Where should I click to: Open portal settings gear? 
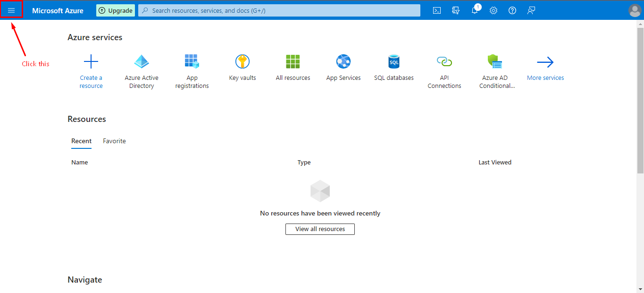493,10
